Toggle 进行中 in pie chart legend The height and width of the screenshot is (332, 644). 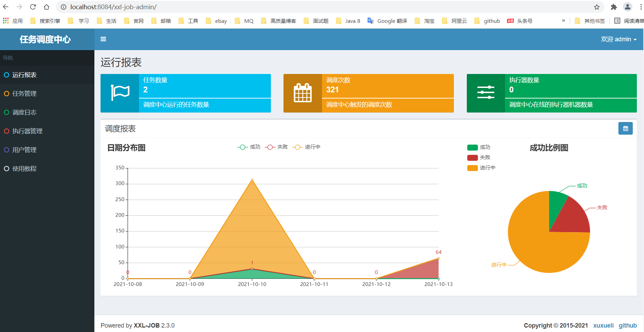[481, 168]
